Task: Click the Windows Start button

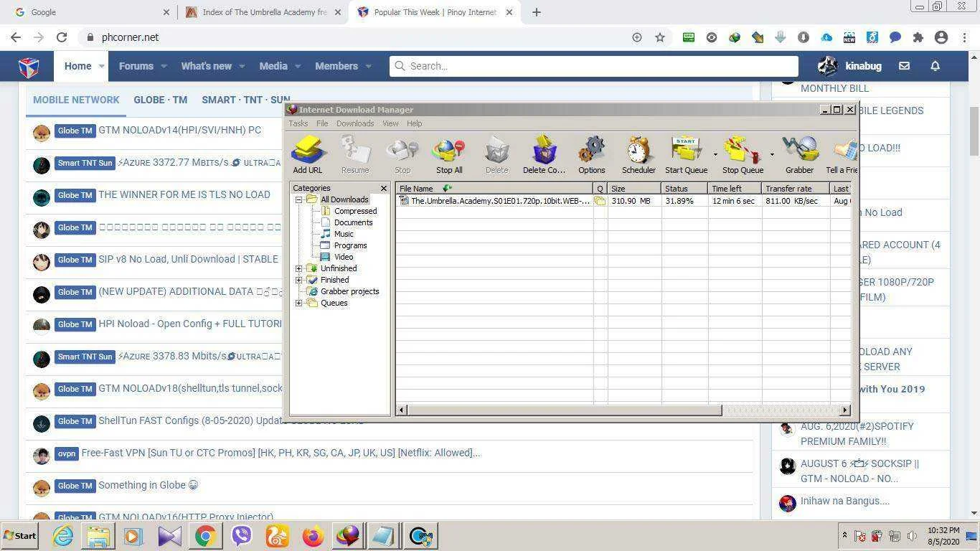Action: click(x=19, y=536)
